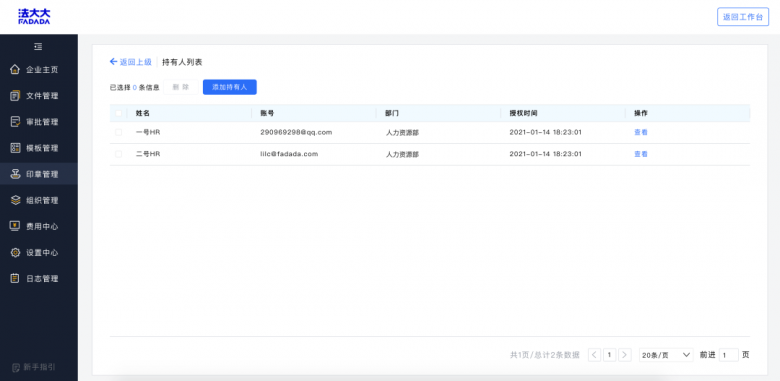780x381 pixels.
Task: Click the 部门 column header
Action: click(x=392, y=113)
